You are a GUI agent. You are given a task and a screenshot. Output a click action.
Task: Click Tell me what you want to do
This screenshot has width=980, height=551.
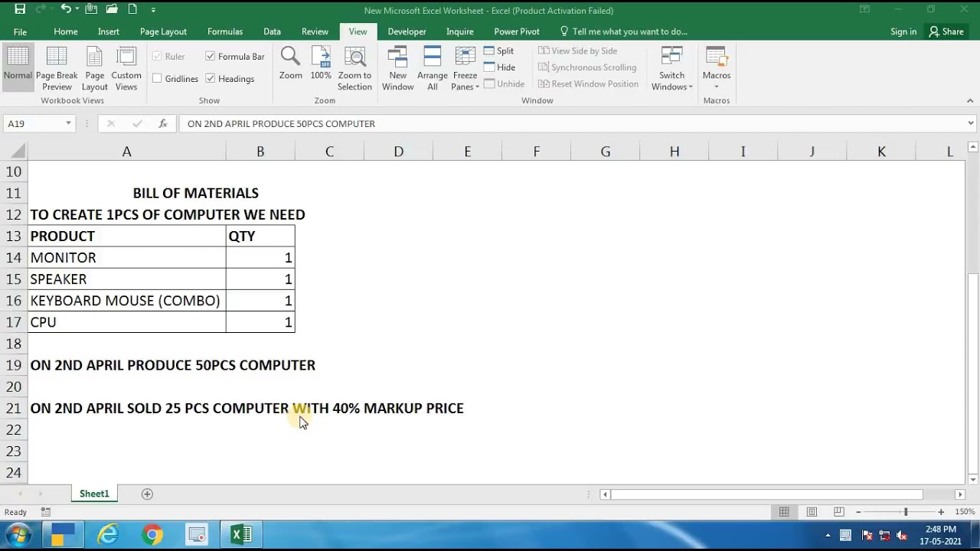click(623, 31)
